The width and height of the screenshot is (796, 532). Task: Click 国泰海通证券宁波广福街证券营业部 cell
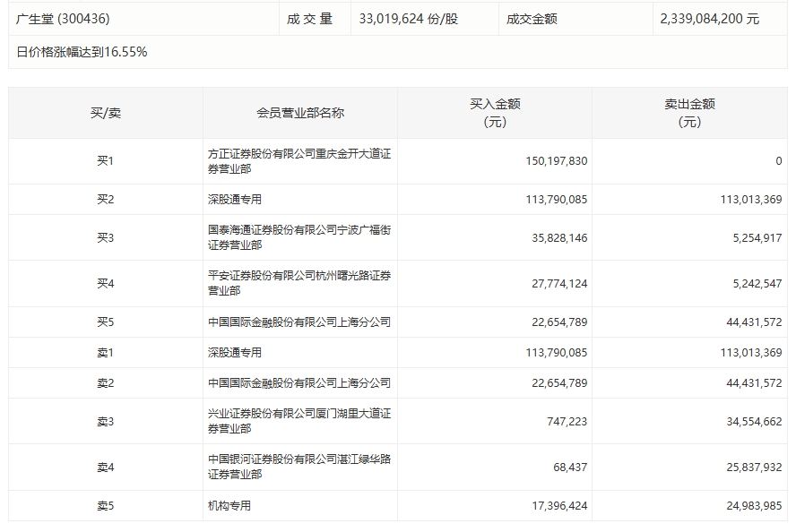pyautogui.click(x=299, y=237)
